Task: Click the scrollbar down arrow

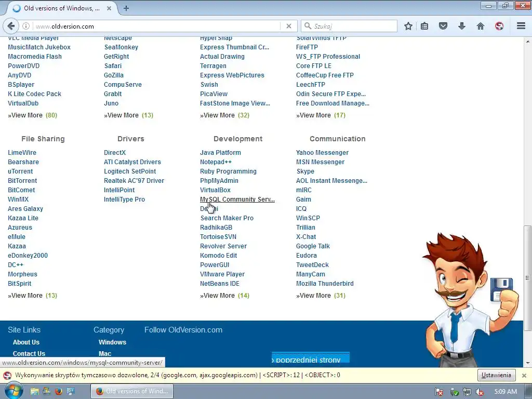Action: coord(528,363)
